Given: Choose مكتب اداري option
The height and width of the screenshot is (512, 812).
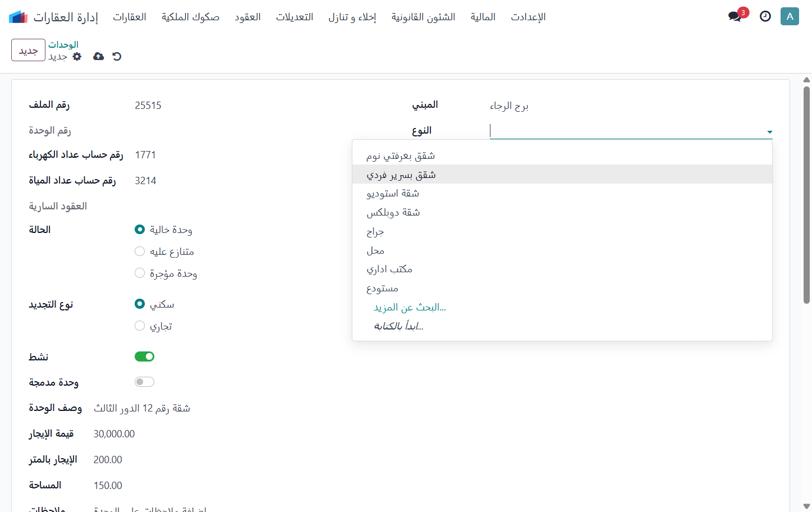Looking at the screenshot, I should (x=562, y=269).
